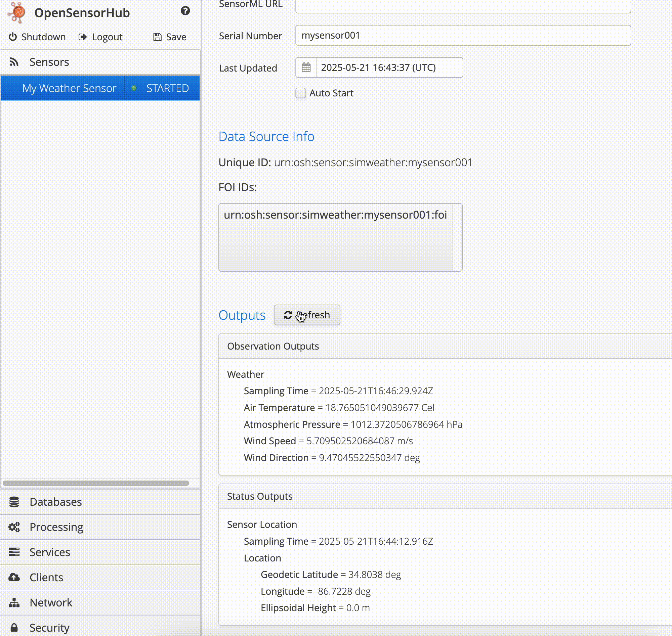This screenshot has width=672, height=636.
Task: Select the FOI ID entry in list
Action: point(335,215)
